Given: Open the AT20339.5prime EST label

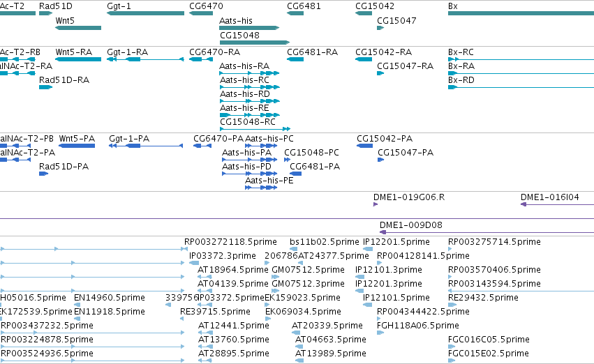Looking at the screenshot, I should [327, 326].
